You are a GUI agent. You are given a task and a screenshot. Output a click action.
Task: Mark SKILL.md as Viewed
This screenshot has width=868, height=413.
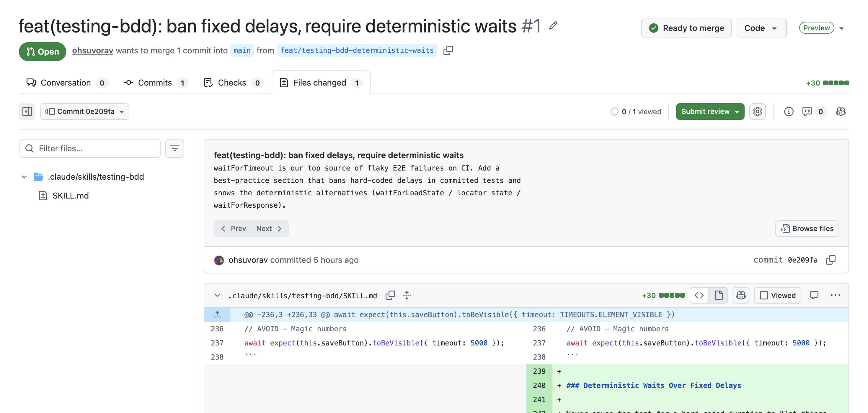(x=777, y=295)
